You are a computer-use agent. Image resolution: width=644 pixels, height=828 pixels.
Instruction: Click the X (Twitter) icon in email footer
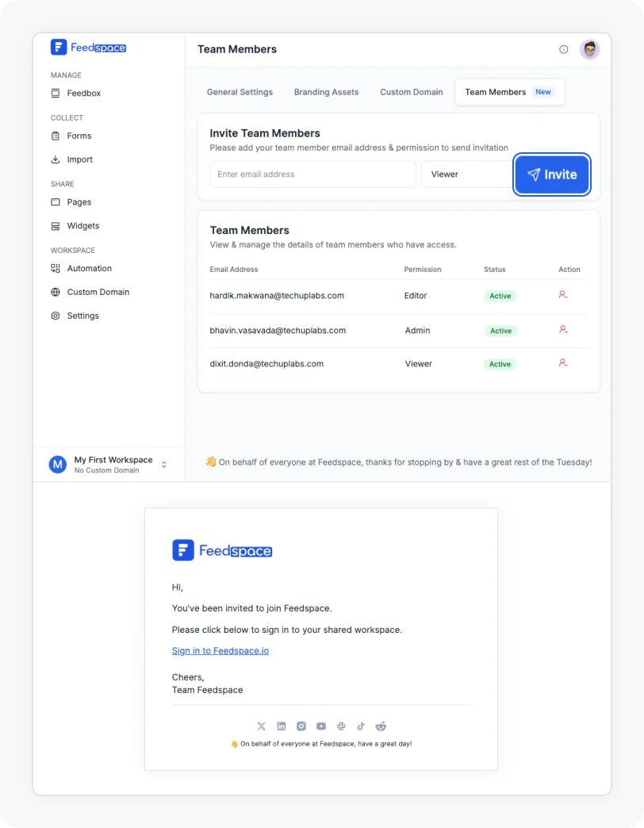pyautogui.click(x=262, y=726)
